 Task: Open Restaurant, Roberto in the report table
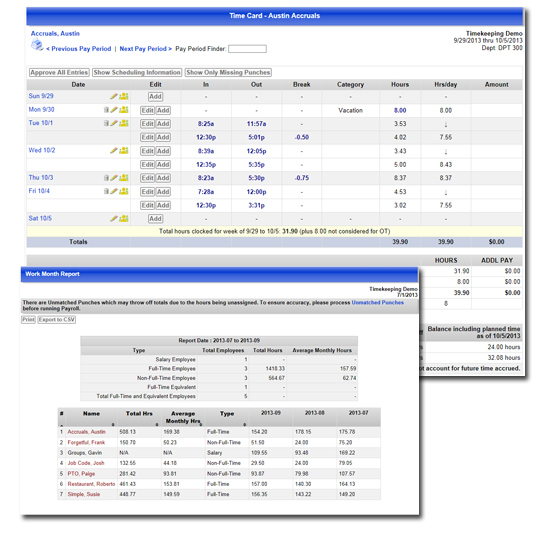91,484
